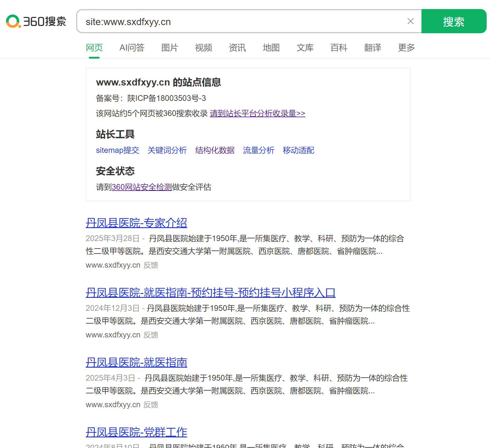Open the AI问答 tab
This screenshot has height=448, width=490.
pyautogui.click(x=132, y=48)
